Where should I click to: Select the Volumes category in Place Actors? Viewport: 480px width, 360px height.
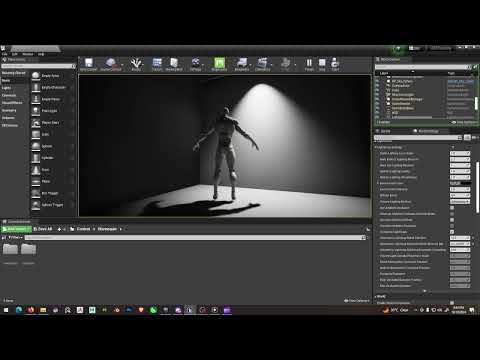pyautogui.click(x=8, y=118)
